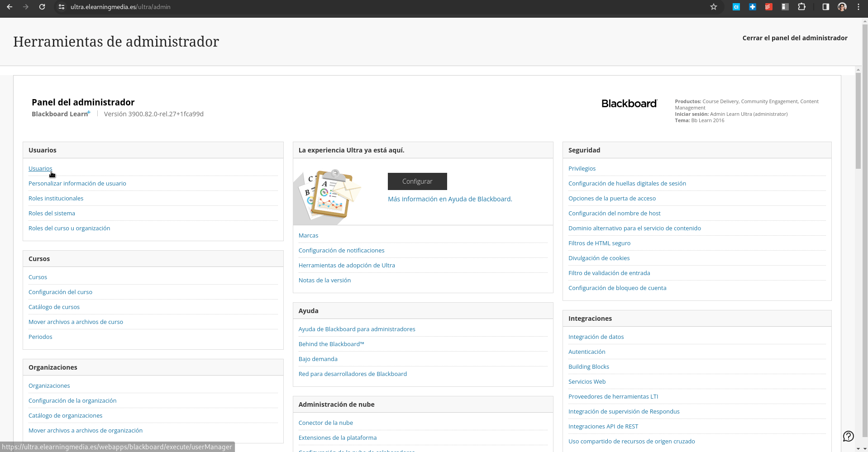This screenshot has height=452, width=868.
Task: Open the Marcas link
Action: point(308,235)
